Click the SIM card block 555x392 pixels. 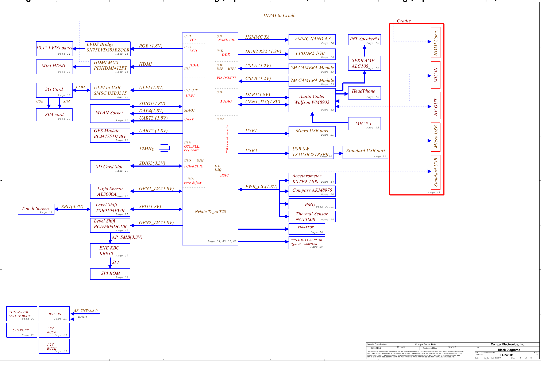(54, 114)
